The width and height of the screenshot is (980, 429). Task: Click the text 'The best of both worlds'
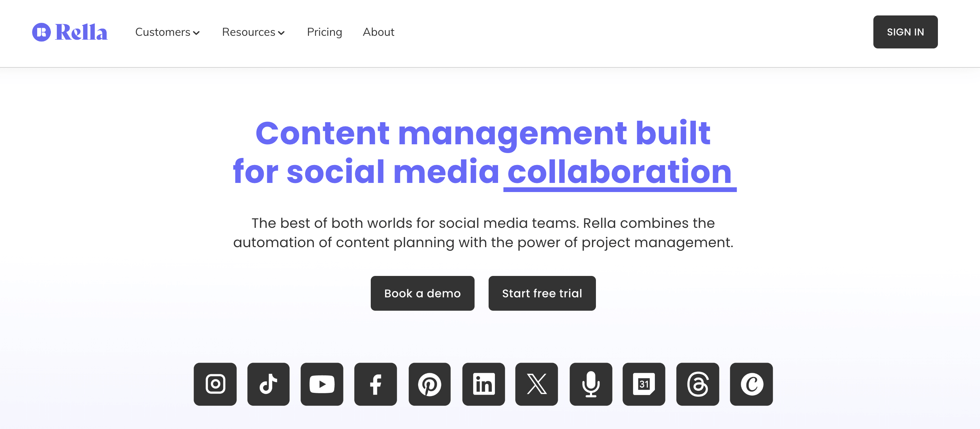pos(333,223)
